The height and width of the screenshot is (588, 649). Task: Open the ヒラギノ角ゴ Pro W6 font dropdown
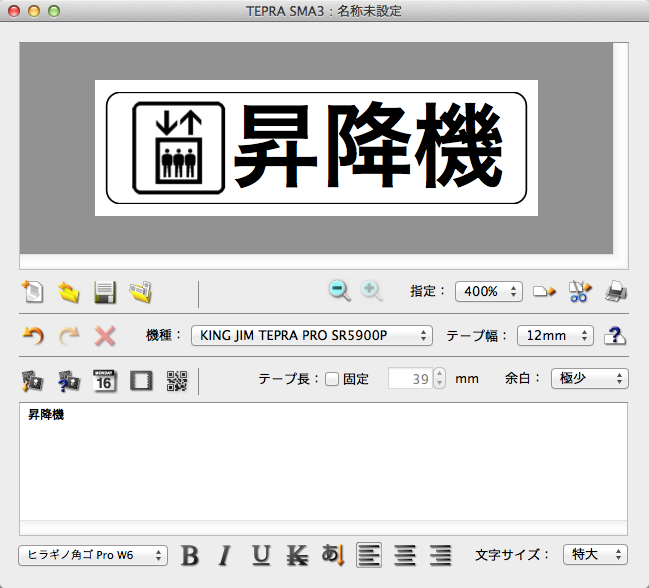(x=93, y=555)
